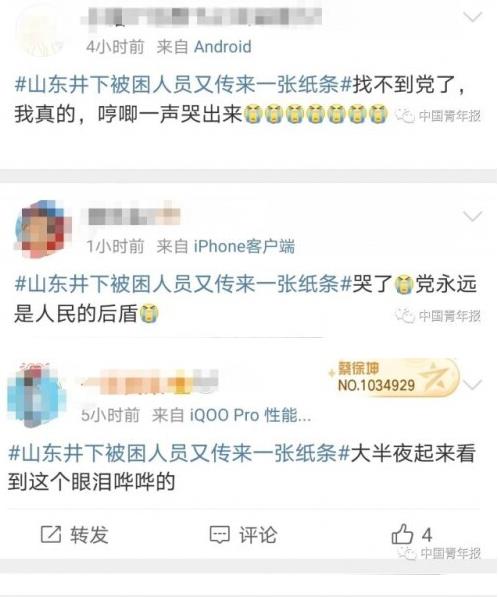Open comments via the 评论 speech bubble icon
499x597 pixels.
(x=220, y=535)
